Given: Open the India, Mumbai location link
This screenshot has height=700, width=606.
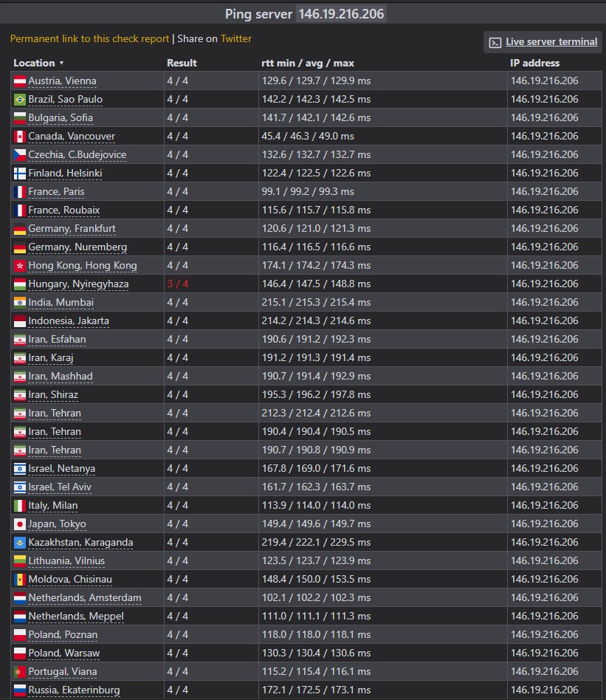Looking at the screenshot, I should 61,303.
